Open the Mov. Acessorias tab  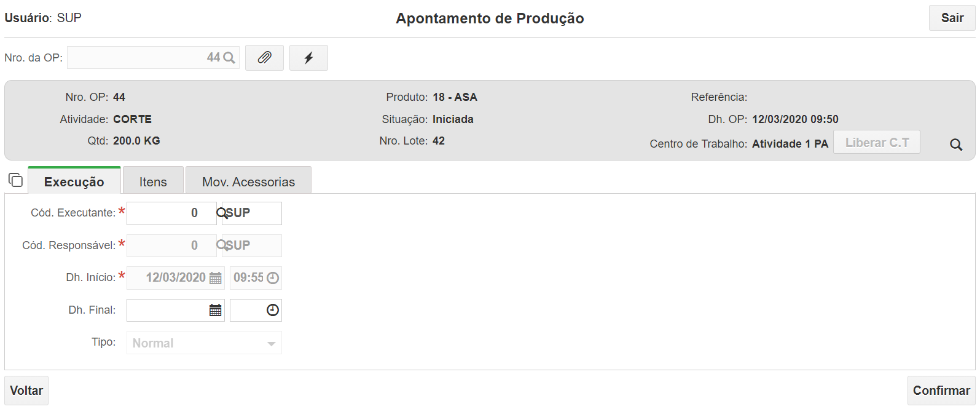[x=248, y=181]
